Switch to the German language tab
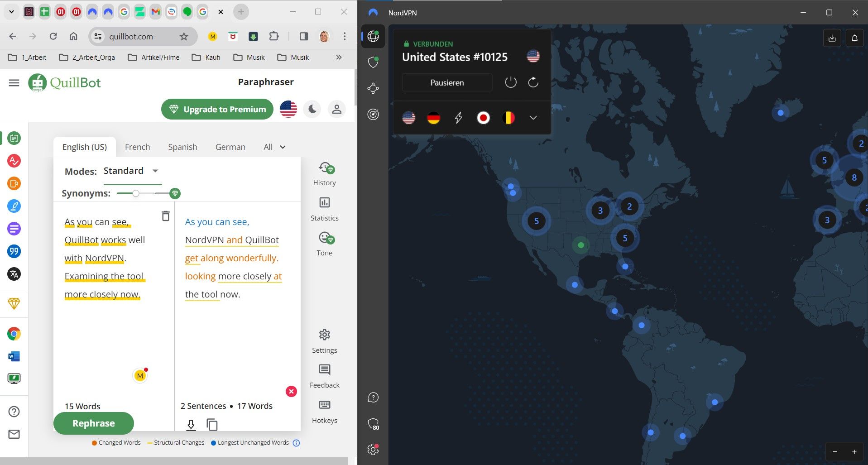868x465 pixels. point(230,147)
